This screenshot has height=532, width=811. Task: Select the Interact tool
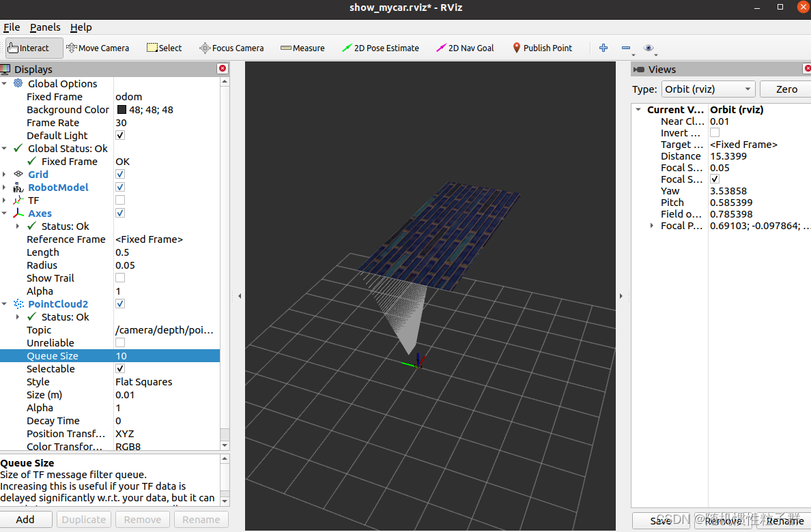click(x=34, y=48)
